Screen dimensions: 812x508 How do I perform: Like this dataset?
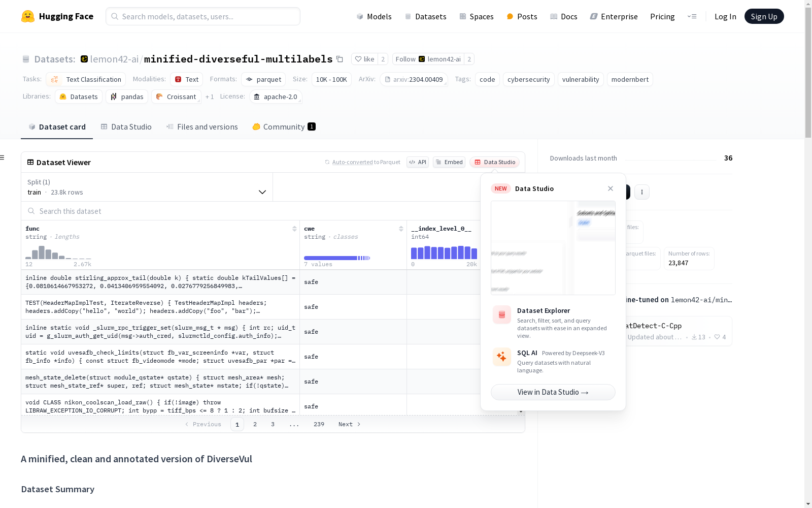pos(364,59)
